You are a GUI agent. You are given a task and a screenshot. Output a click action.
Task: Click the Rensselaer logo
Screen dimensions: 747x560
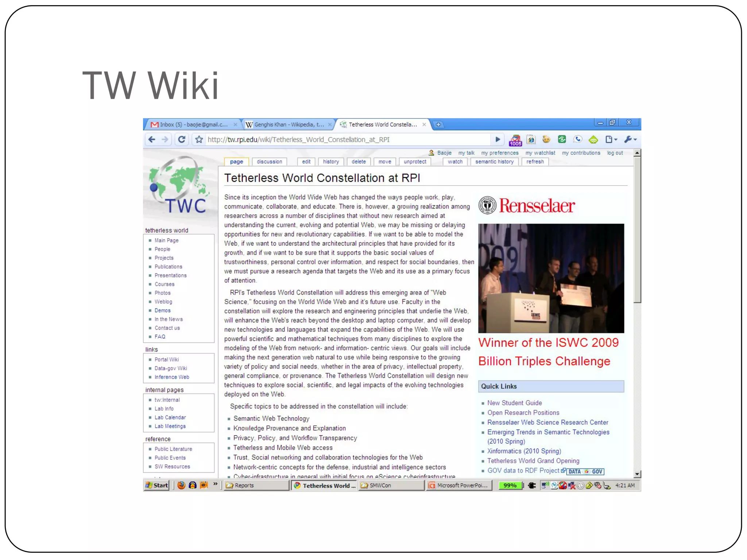tap(527, 205)
